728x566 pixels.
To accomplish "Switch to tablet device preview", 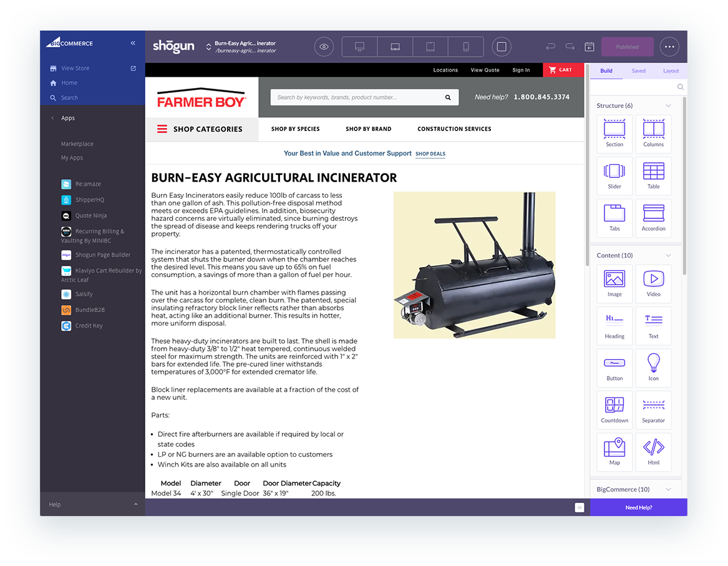I will click(x=430, y=47).
